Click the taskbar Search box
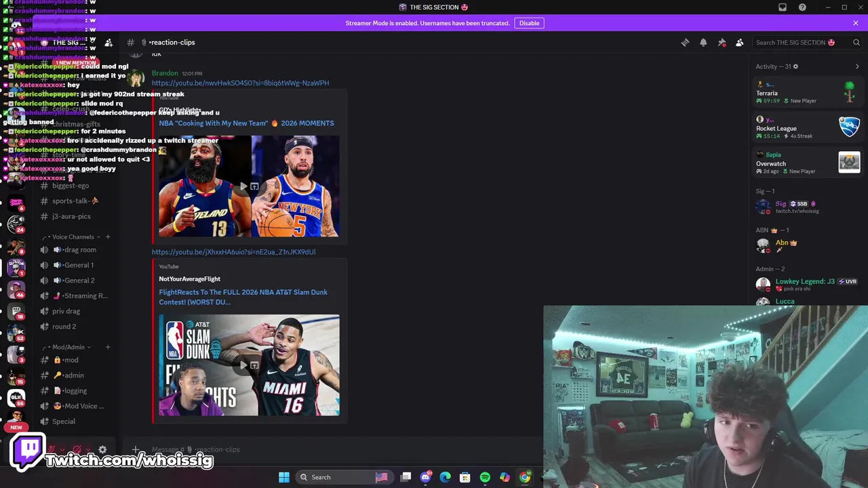The width and height of the screenshot is (868, 488). click(x=344, y=477)
